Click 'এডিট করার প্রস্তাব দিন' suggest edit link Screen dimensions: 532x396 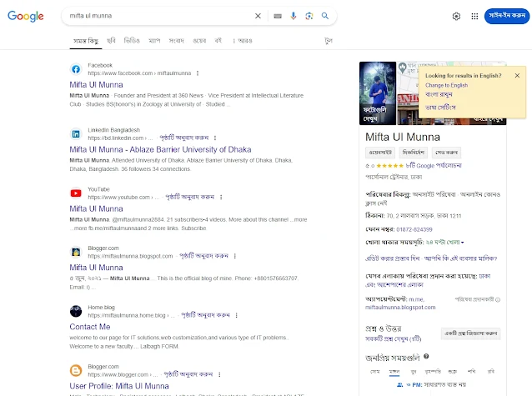[393, 258]
